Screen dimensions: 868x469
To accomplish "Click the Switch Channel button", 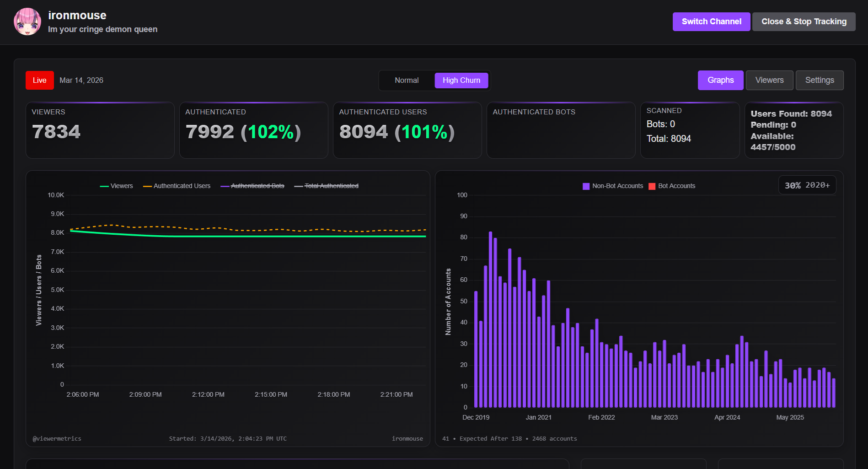I will 711,22.
